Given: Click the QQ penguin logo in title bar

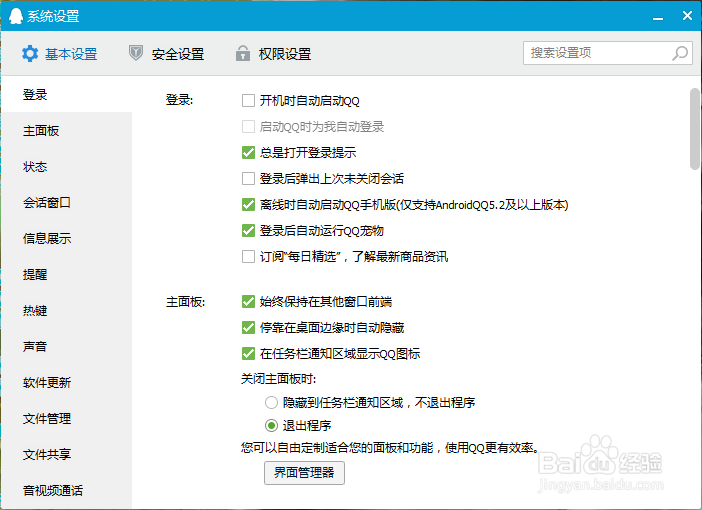Looking at the screenshot, I should point(16,16).
